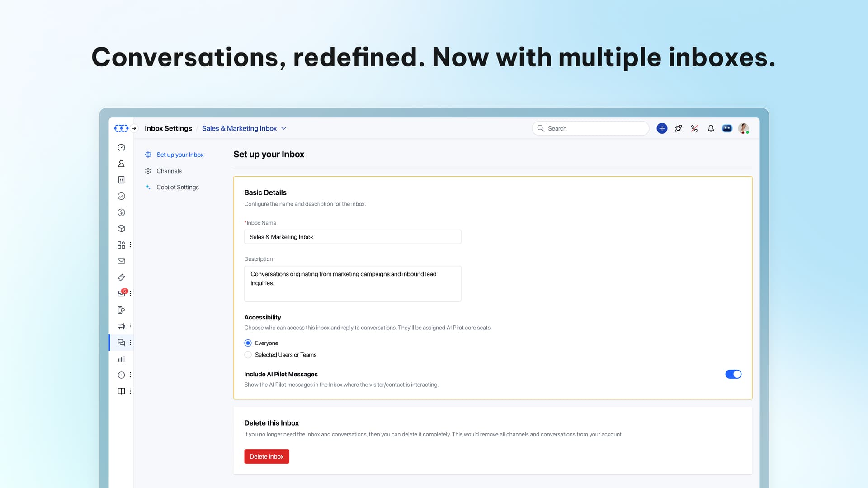
Task: Open more options beside conversations icon
Action: pos(130,343)
